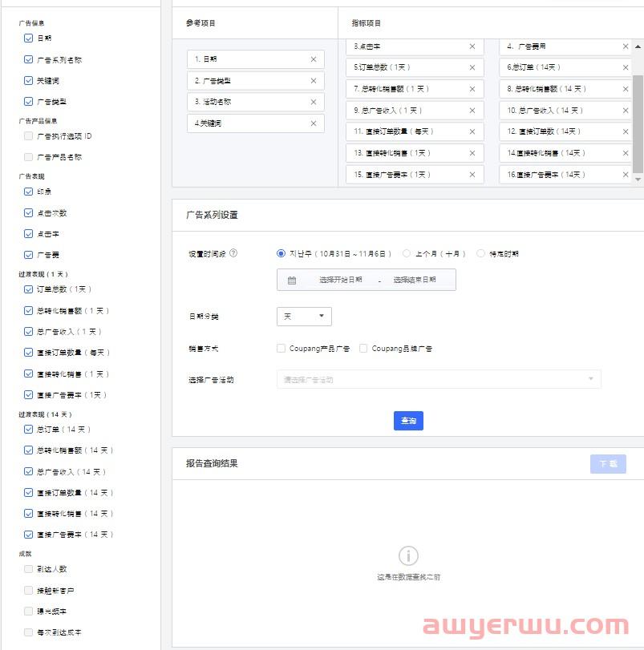Open the 日期分类 dropdown showing 天
The image size is (644, 650).
304,317
